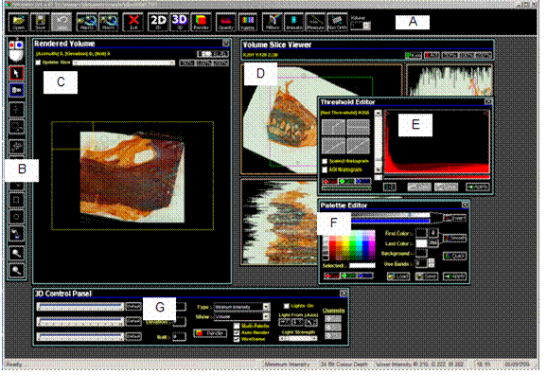This screenshot has width=547, height=392.
Task: Select the square region tool in sidebar
Action: (x=16, y=200)
